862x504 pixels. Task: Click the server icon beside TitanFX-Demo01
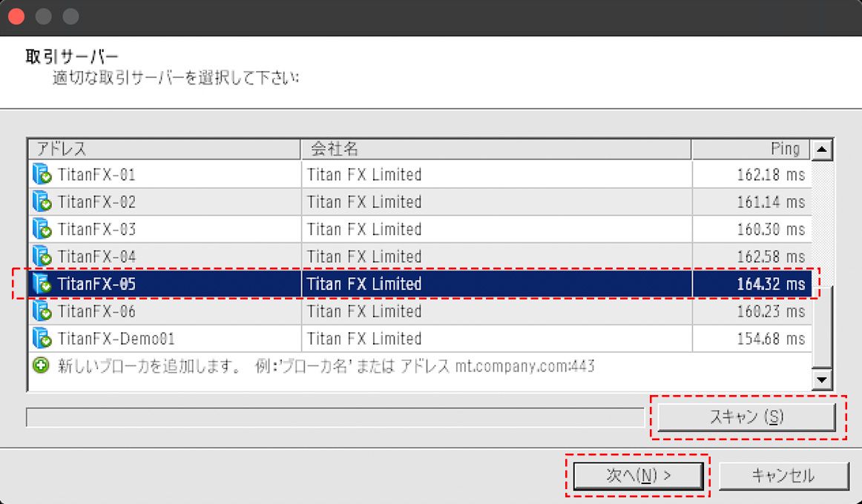point(41,339)
